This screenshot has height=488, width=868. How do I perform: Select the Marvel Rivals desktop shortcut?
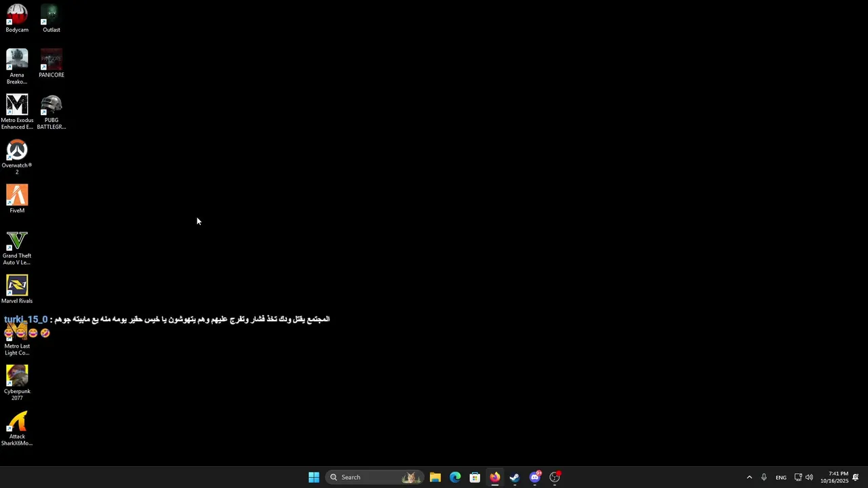(x=17, y=289)
